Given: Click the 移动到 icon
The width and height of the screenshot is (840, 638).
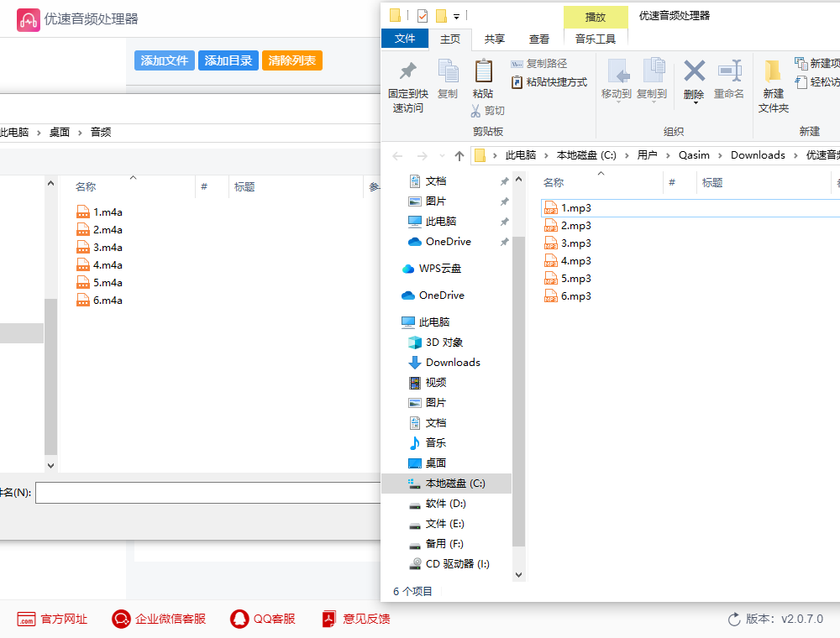Looking at the screenshot, I should [x=617, y=71].
